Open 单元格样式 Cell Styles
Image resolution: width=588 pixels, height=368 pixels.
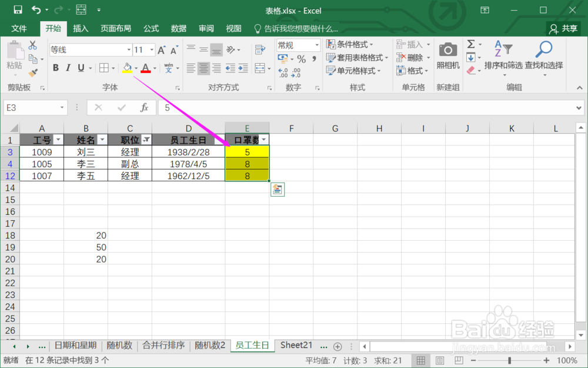point(353,71)
